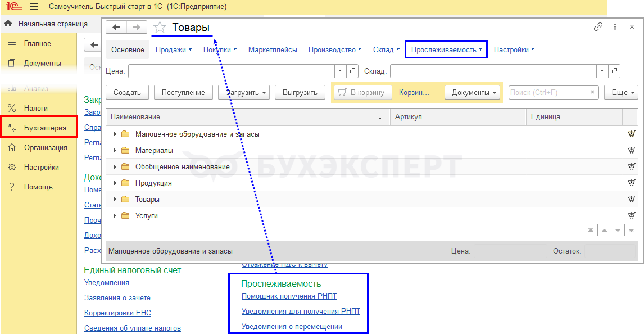
Task: Select the Артикул column header
Action: point(459,116)
